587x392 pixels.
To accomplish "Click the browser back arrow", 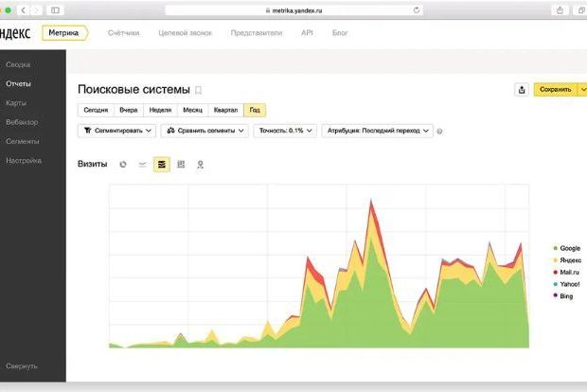I will click(x=24, y=10).
